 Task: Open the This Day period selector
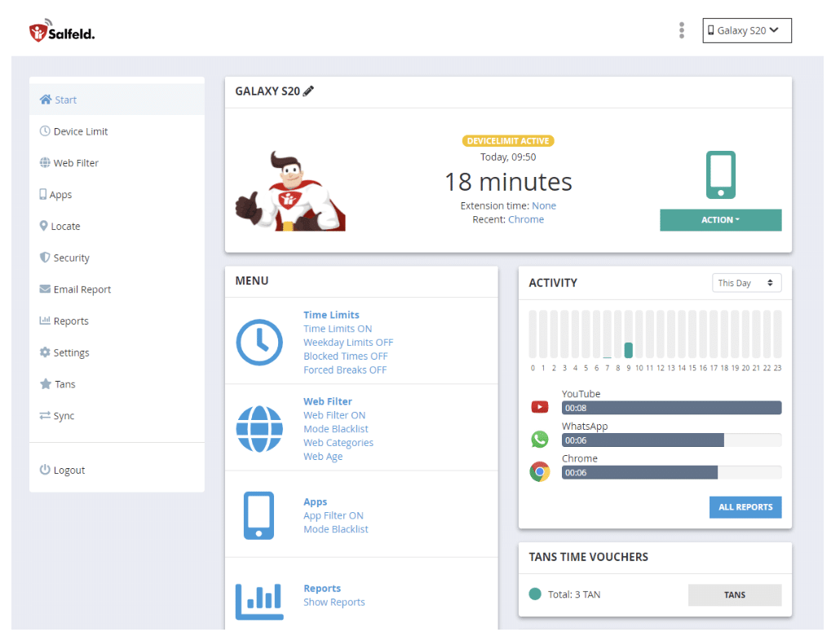(x=745, y=283)
